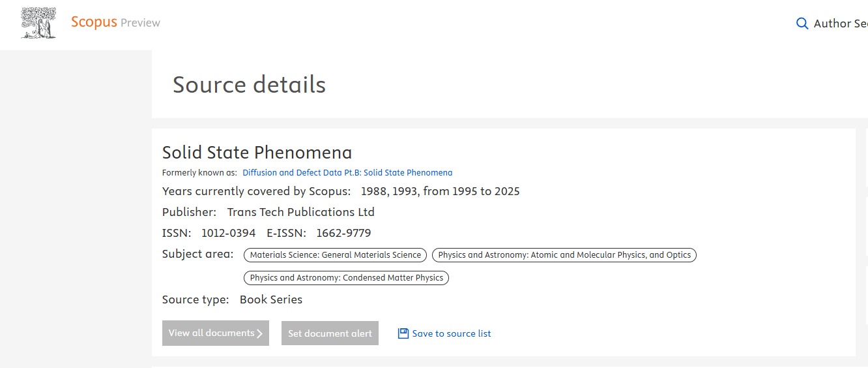Select the Condensed Matter Physics subject tag
868x368 pixels.
[x=347, y=278]
